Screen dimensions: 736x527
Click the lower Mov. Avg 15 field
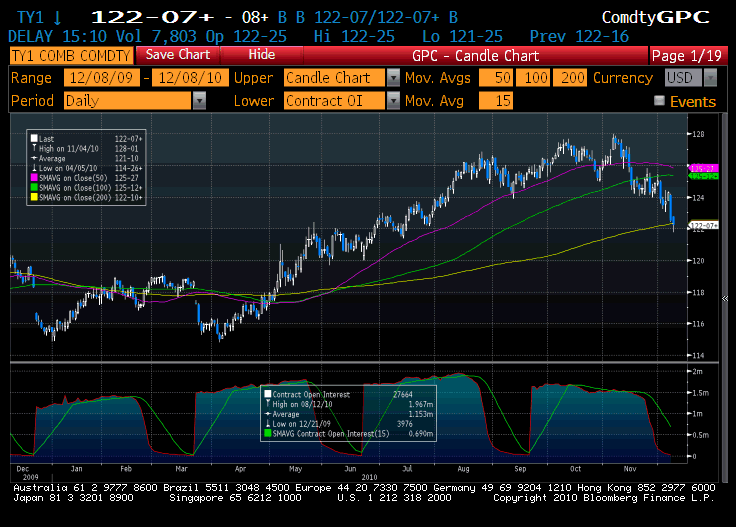coord(493,101)
